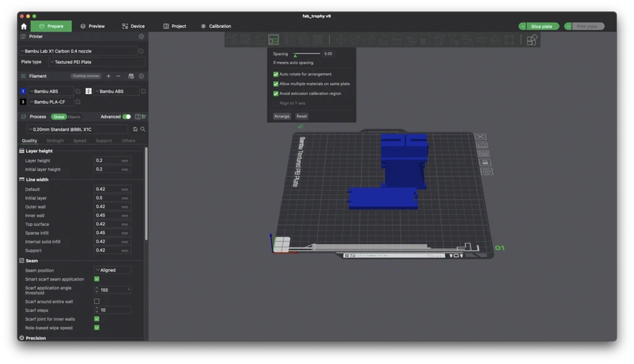Select the Text shape tool icon
Screen dimensions: 634x364
point(453,40)
